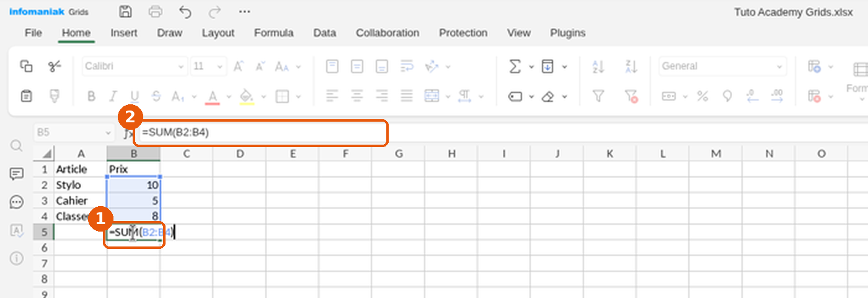Open the Comments panel in sidebar
Viewport: 868px width, 298px height.
(x=17, y=174)
